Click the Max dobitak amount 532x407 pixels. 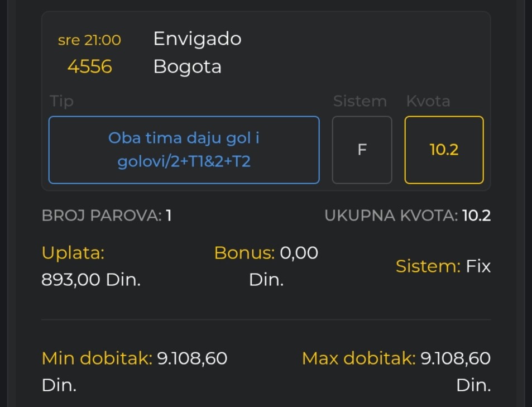point(455,358)
